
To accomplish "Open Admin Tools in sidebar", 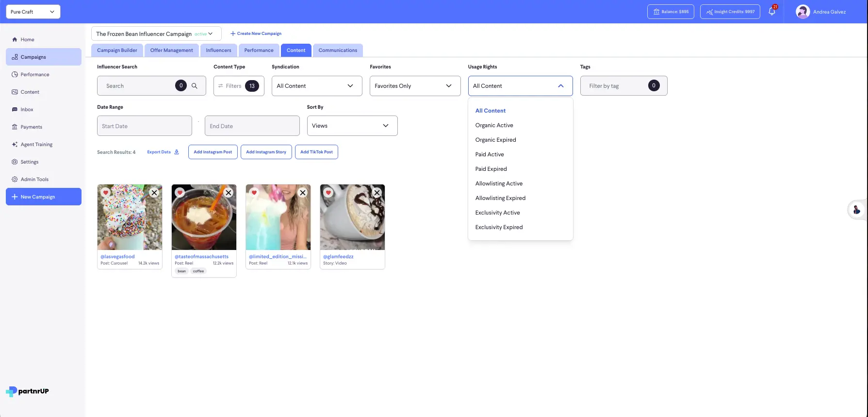I will [x=44, y=179].
